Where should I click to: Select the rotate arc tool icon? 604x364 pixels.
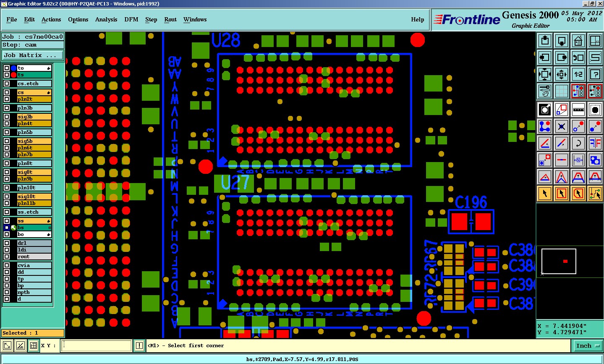pos(578,143)
